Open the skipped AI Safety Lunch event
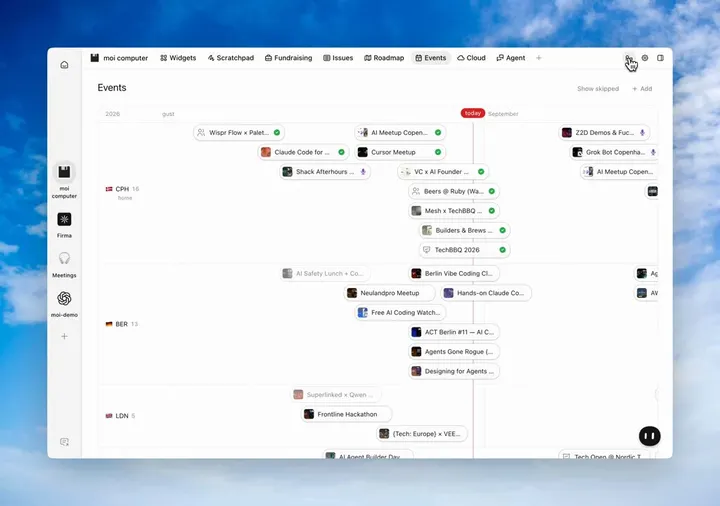The height and width of the screenshot is (506, 720). [x=325, y=274]
